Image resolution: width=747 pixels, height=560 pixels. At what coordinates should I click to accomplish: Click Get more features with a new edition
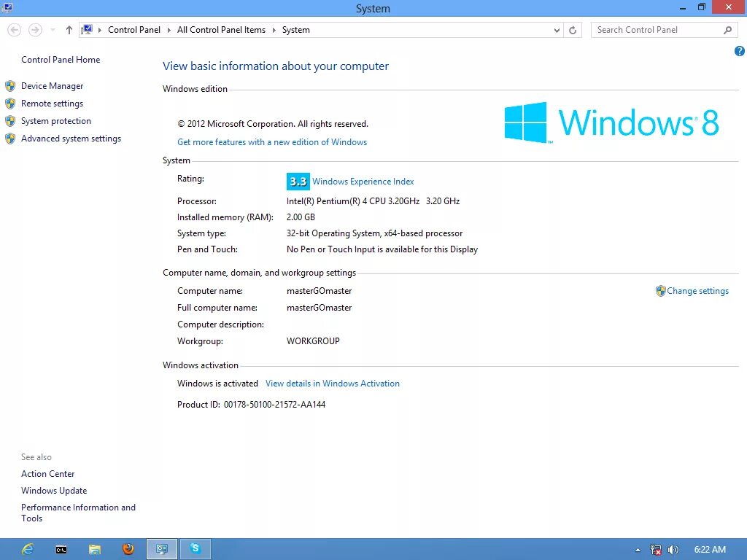pyautogui.click(x=272, y=142)
